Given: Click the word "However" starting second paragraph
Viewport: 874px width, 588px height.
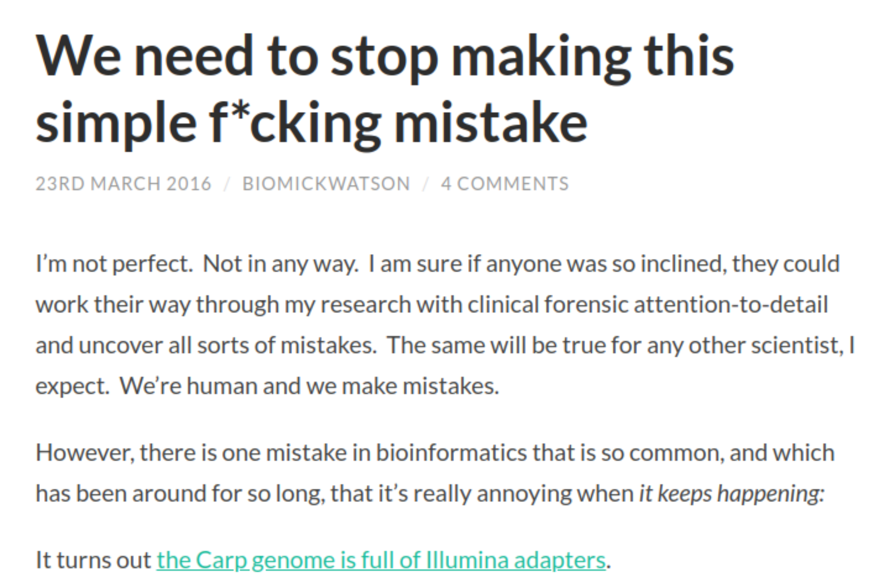Looking at the screenshot, I should [84, 453].
